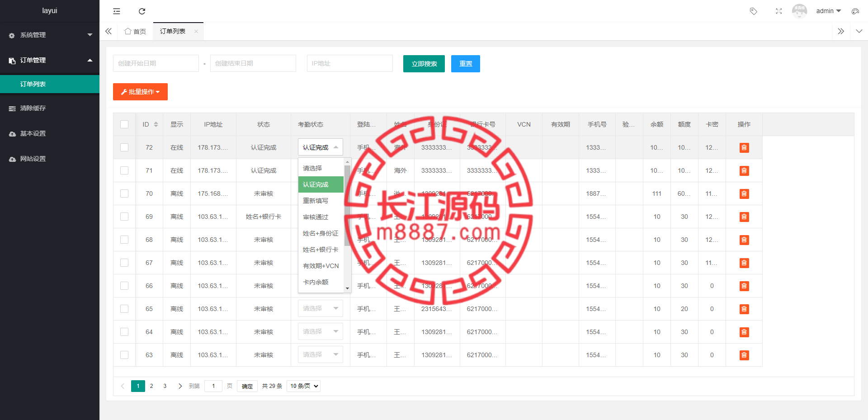868x420 pixels.
Task: Choose 请选择 option in dropdown list
Action: pos(321,168)
